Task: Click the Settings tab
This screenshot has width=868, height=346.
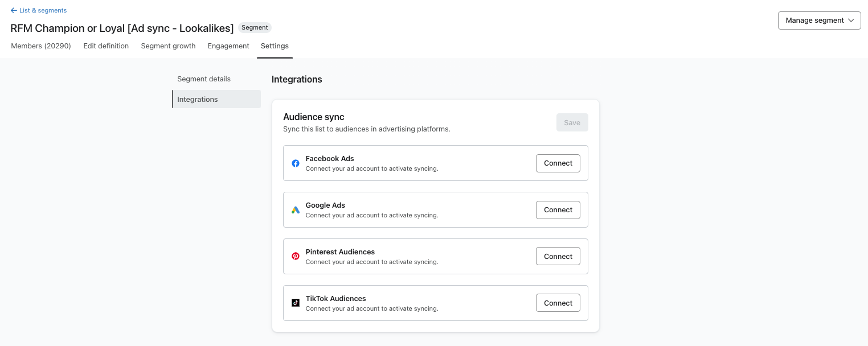Action: (275, 46)
